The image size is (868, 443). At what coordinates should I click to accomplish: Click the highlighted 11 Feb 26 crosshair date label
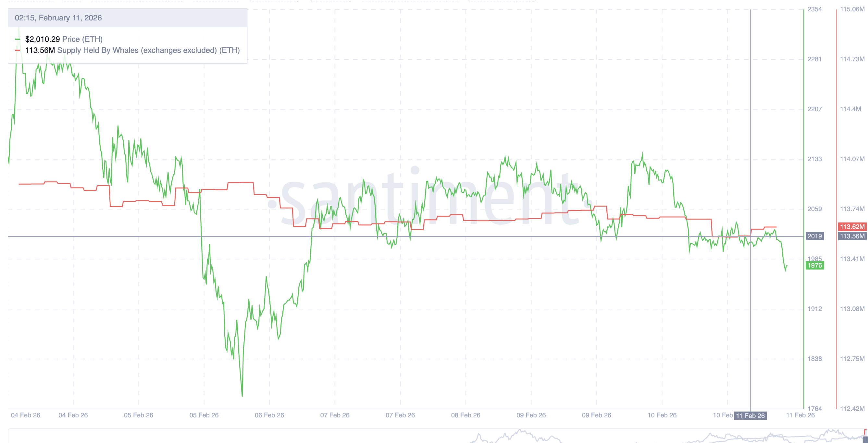click(x=750, y=416)
